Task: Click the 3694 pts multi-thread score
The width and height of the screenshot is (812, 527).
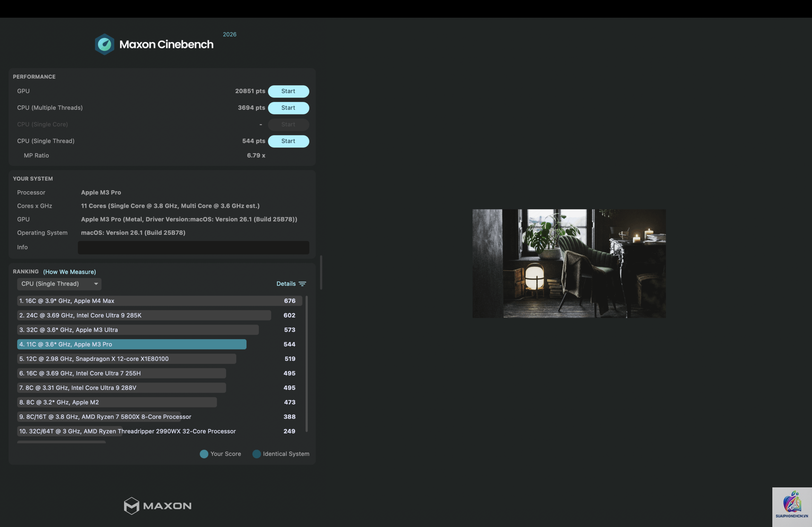Action: click(x=252, y=108)
